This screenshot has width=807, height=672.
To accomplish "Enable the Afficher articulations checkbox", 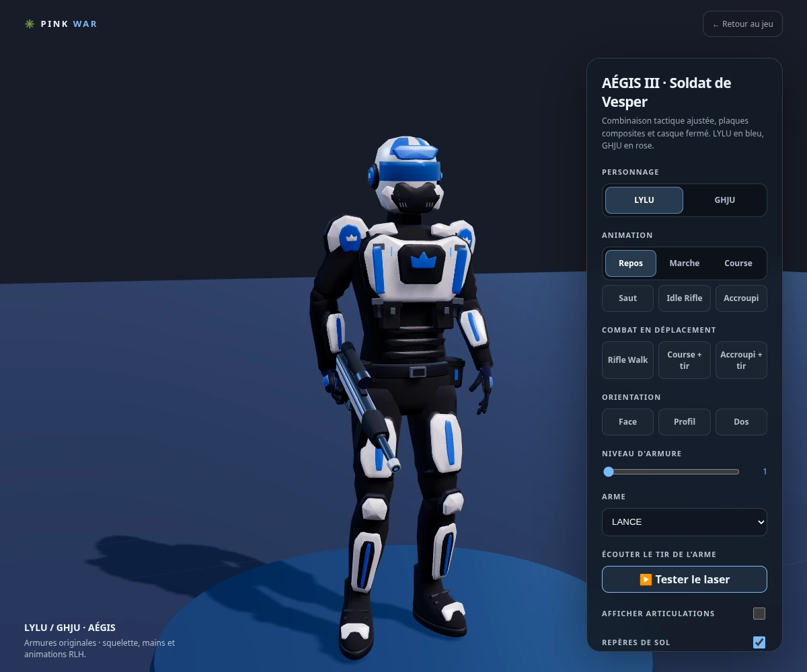I will [759, 614].
